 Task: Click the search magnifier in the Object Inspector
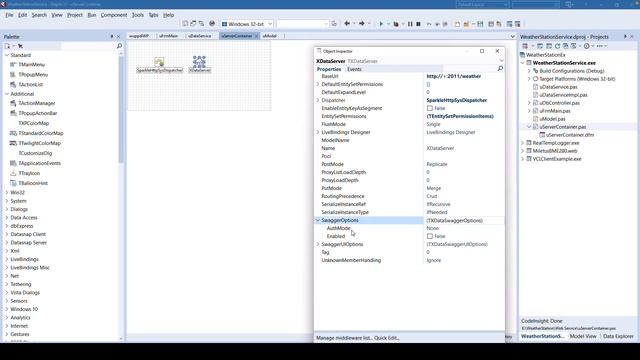500,69
